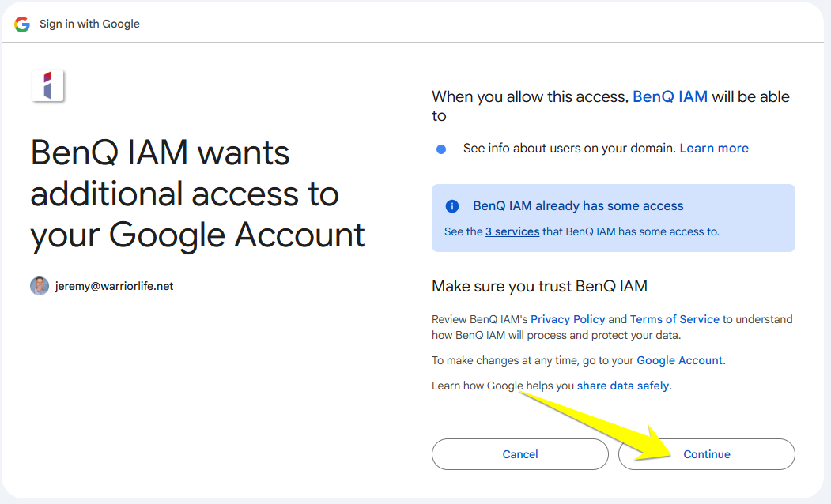Image resolution: width=831 pixels, height=504 pixels.
Task: Open the Learn more link
Action: point(713,149)
